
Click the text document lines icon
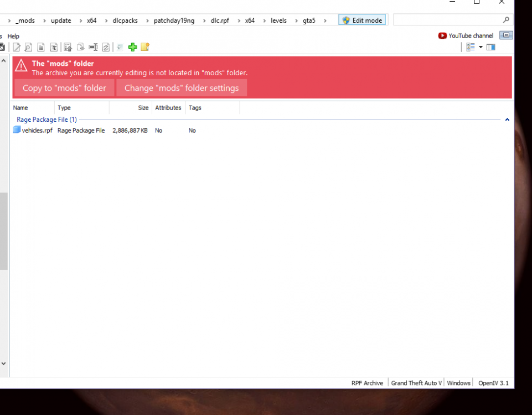click(41, 47)
